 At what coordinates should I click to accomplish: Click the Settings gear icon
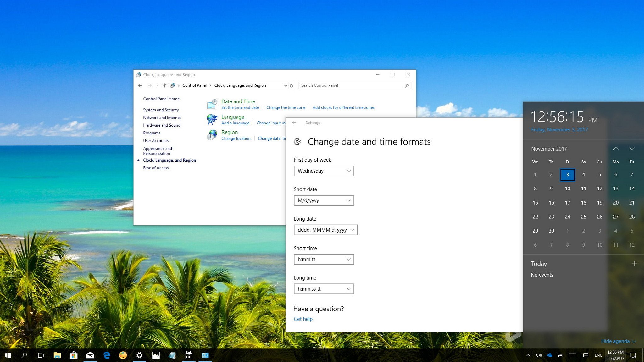(x=297, y=141)
